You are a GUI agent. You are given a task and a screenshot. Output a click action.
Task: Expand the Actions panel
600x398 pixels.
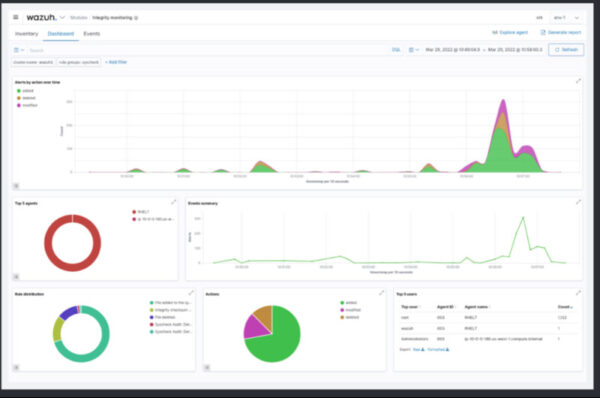click(x=382, y=293)
